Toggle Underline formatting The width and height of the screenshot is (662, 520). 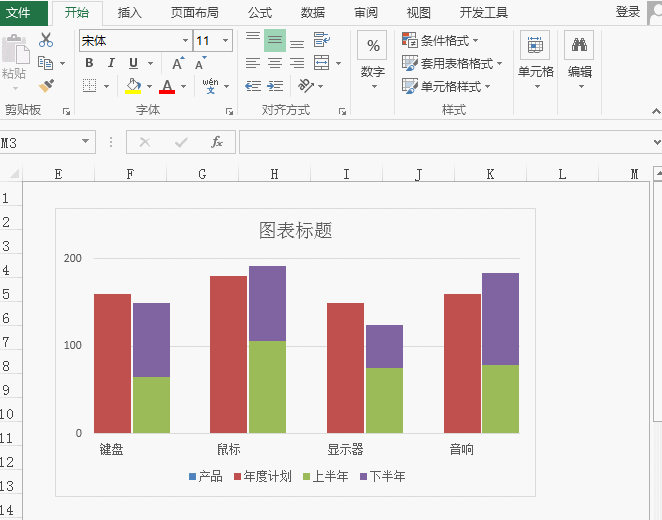pyautogui.click(x=133, y=63)
